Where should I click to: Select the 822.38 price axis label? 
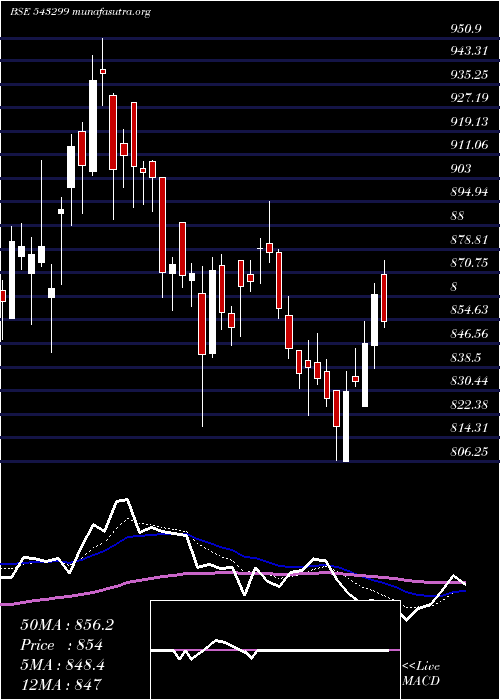tap(469, 405)
